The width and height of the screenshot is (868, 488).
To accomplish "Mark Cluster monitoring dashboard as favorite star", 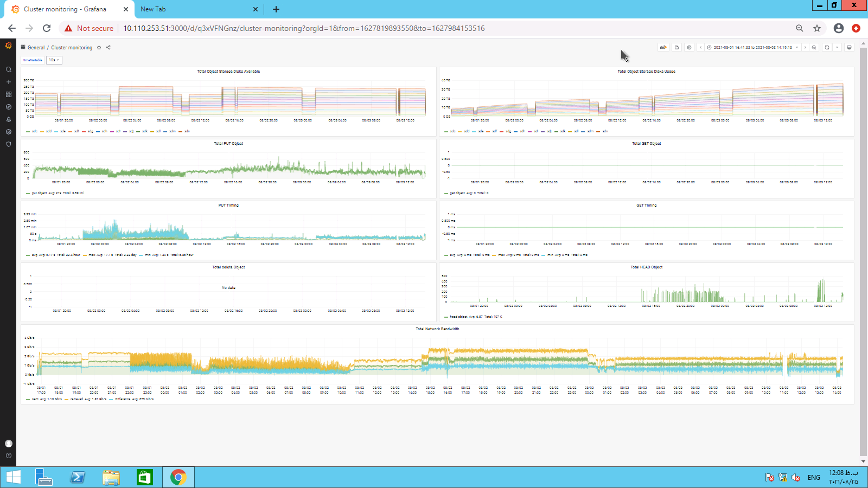I will [x=99, y=48].
